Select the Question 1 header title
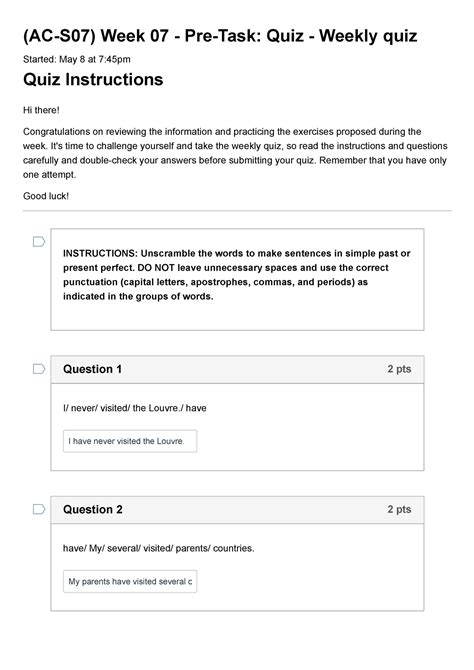This screenshot has height=670, width=474. pyautogui.click(x=92, y=369)
